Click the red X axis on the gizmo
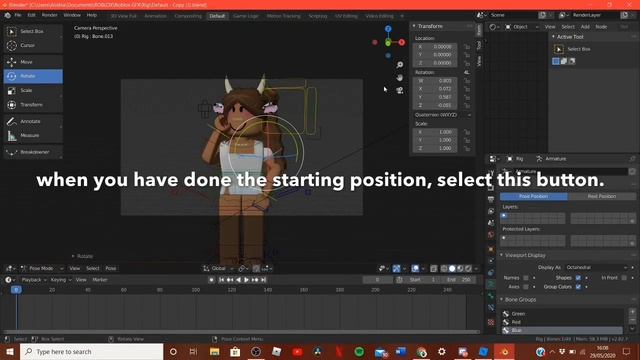The height and width of the screenshot is (360, 640). [x=402, y=42]
